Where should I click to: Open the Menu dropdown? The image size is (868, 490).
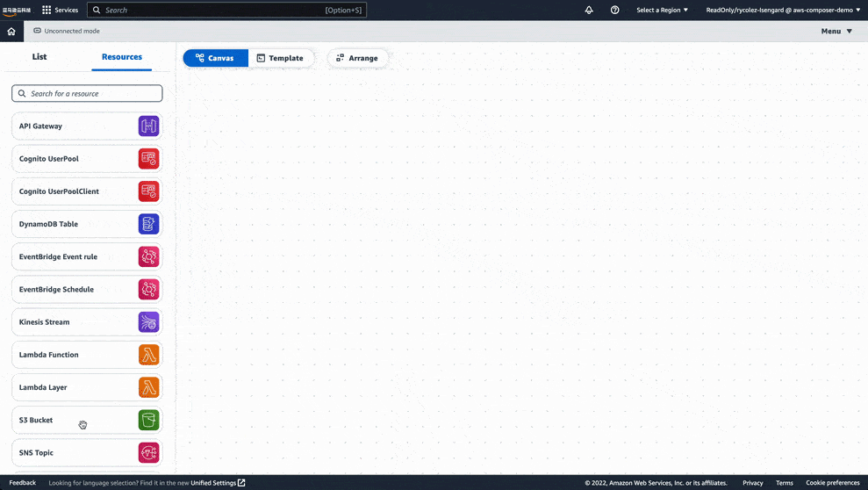(836, 32)
